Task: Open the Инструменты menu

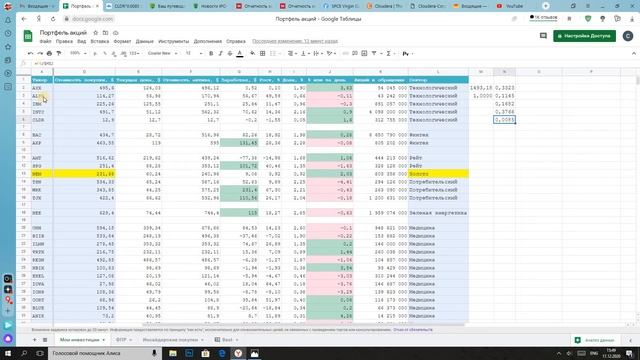Action: click(x=173, y=42)
